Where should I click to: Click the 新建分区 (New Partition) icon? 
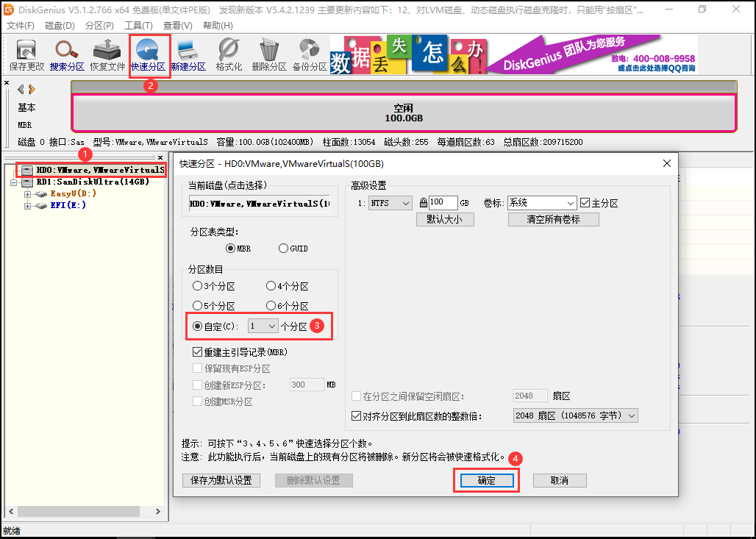[x=188, y=55]
